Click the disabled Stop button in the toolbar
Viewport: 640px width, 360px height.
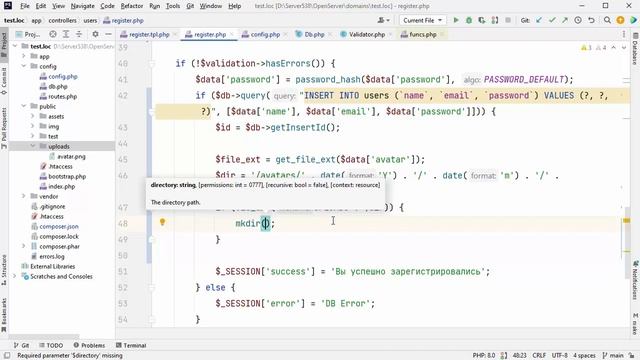pos(508,20)
